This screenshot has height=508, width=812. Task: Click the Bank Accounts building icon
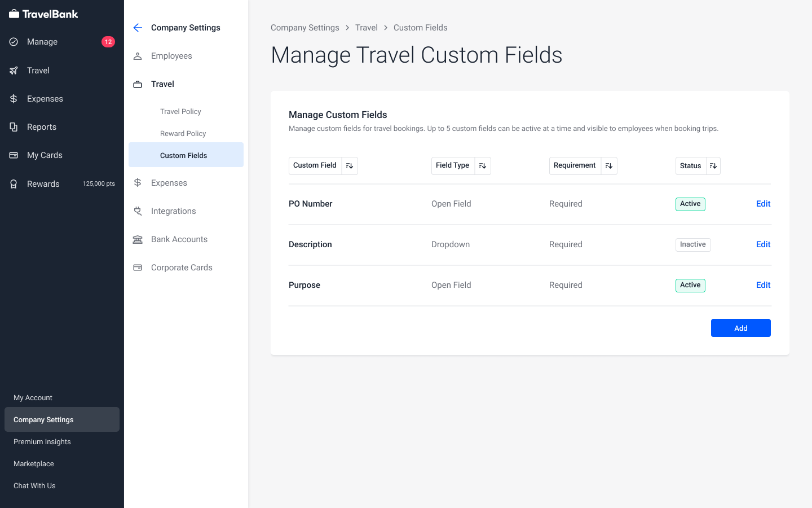[x=138, y=239]
